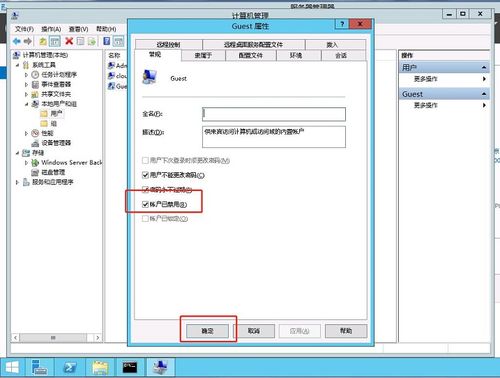The width and height of the screenshot is (500, 378).
Task: Collapse the 系统工具 tree node
Action: 17,65
